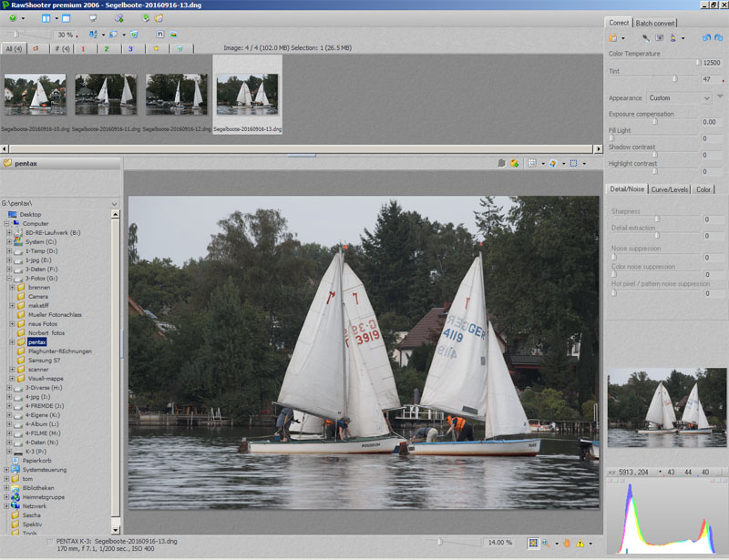Screen dimensions: 729x560
Task: Select the Segelboote-20160916-11.dng thumbnail
Action: click(106, 94)
